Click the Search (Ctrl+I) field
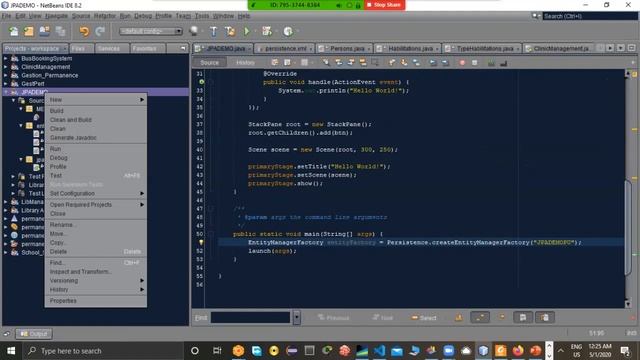This screenshot has height=360, width=640. 590,16
